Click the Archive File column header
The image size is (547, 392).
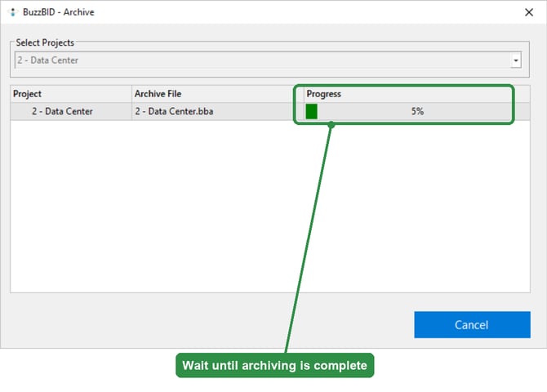pos(218,94)
